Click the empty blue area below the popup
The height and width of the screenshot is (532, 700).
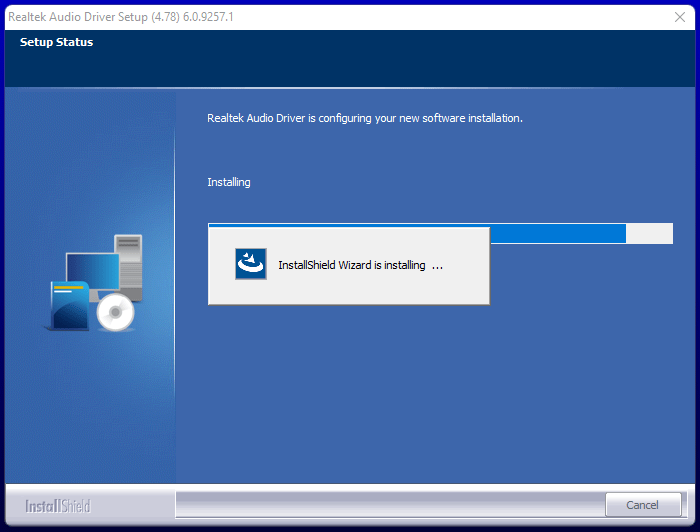pos(430,400)
